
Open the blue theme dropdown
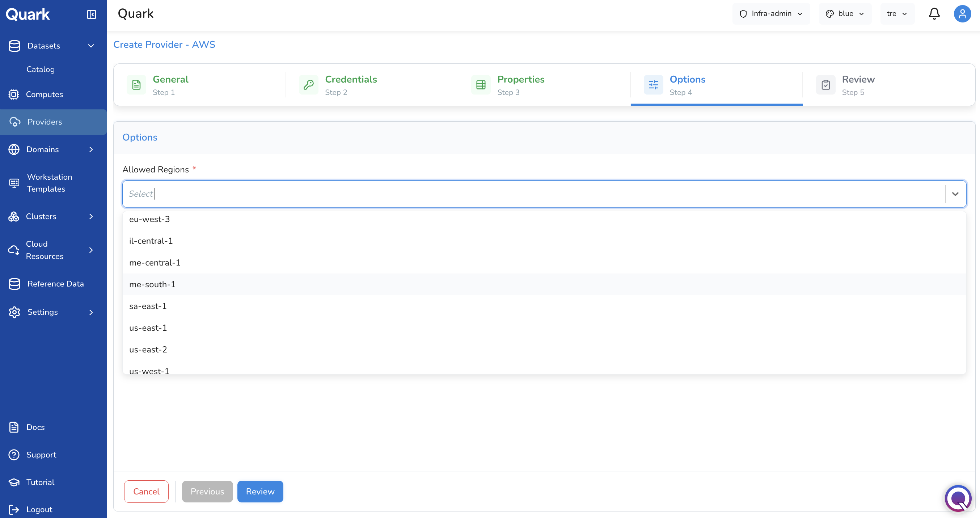click(x=845, y=14)
